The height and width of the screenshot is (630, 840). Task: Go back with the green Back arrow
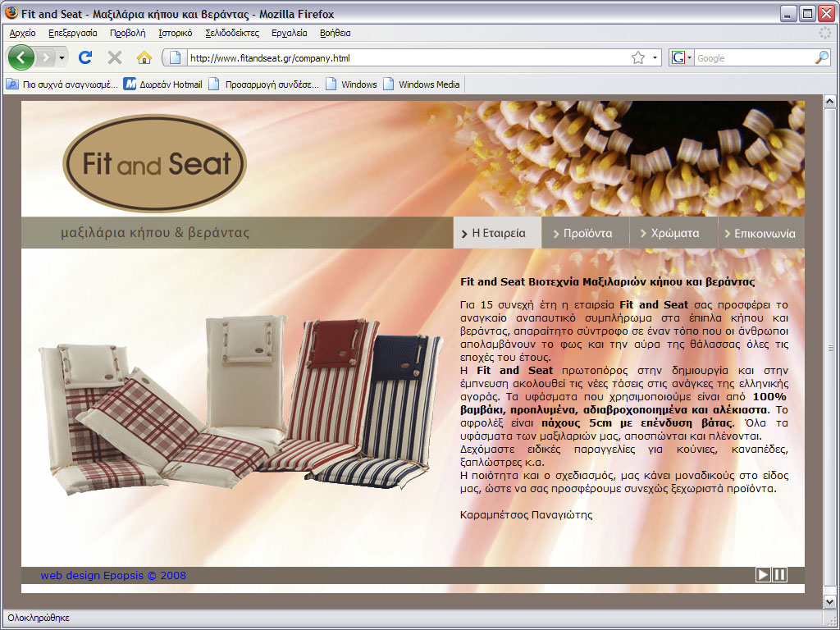pos(21,57)
